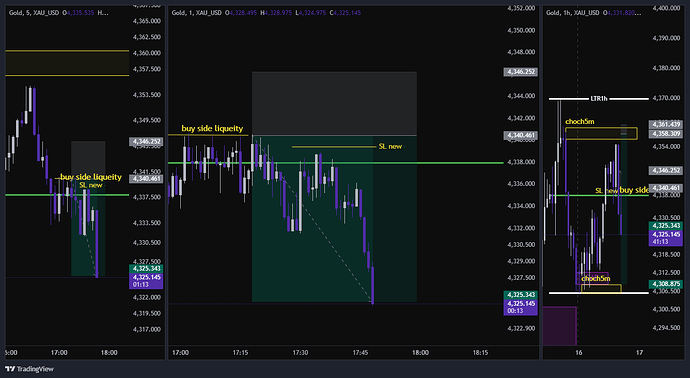Click the upper 'choch5m' label in the 1h chart
The width and height of the screenshot is (690, 378).
coord(580,121)
